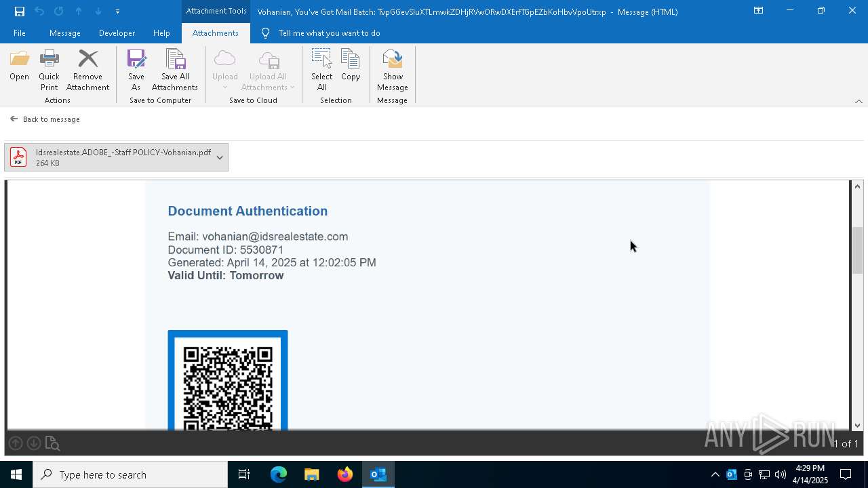Click the next page down icon in preview toolbar
Image resolution: width=868 pixels, height=488 pixels.
tap(33, 443)
